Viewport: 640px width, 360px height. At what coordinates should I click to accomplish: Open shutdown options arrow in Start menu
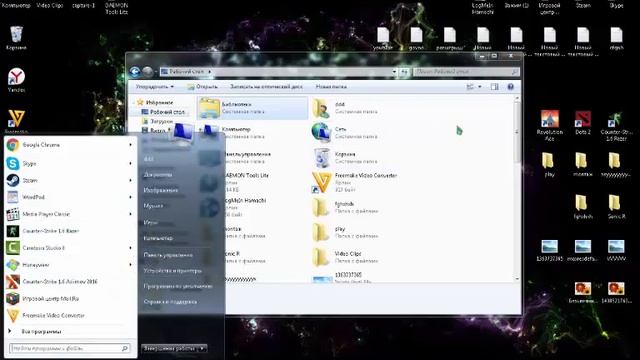click(x=202, y=349)
